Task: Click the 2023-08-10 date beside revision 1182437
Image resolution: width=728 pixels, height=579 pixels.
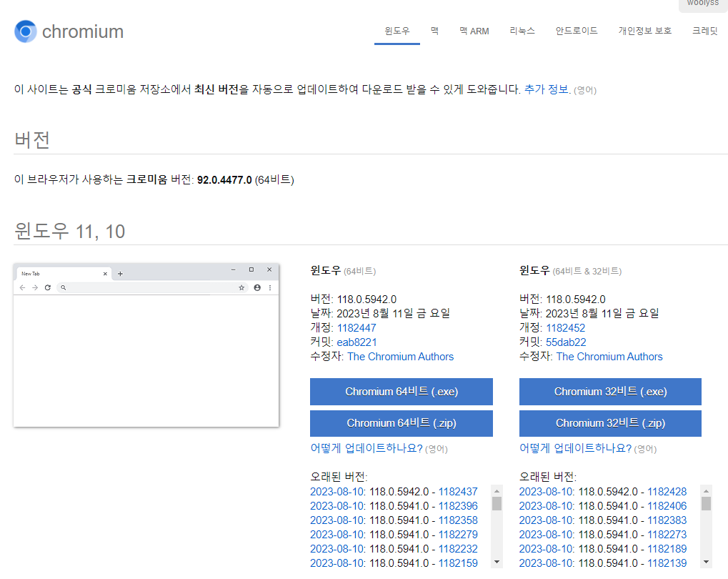Action: pyautogui.click(x=337, y=492)
